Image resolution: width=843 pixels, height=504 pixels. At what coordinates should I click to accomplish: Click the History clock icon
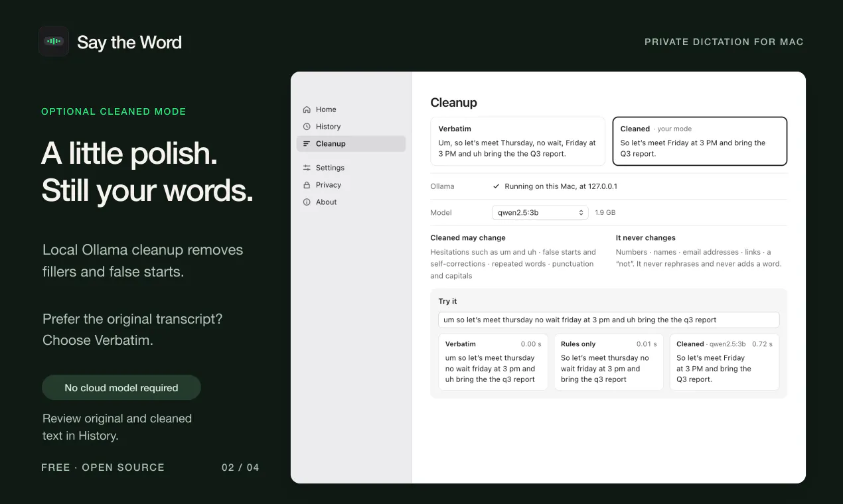307,127
